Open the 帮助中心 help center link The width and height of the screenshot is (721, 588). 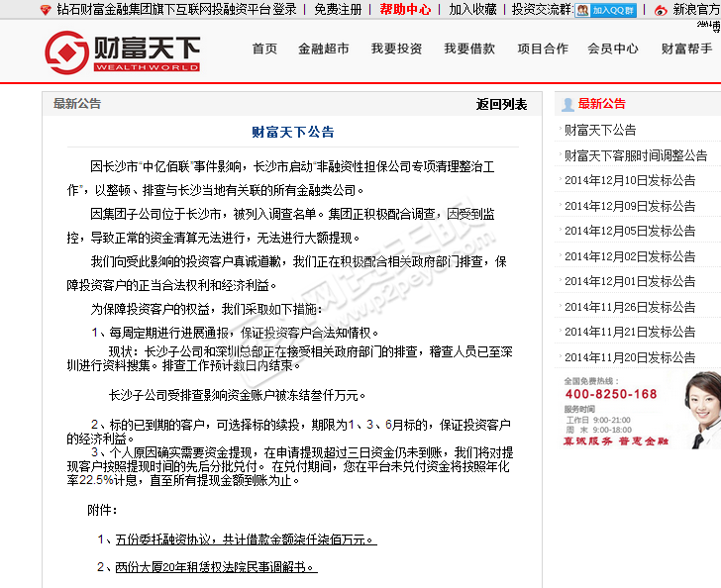click(405, 9)
